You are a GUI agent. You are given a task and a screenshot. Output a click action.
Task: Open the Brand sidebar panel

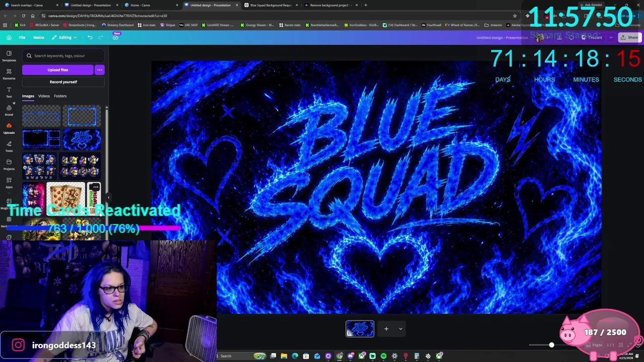point(9,110)
